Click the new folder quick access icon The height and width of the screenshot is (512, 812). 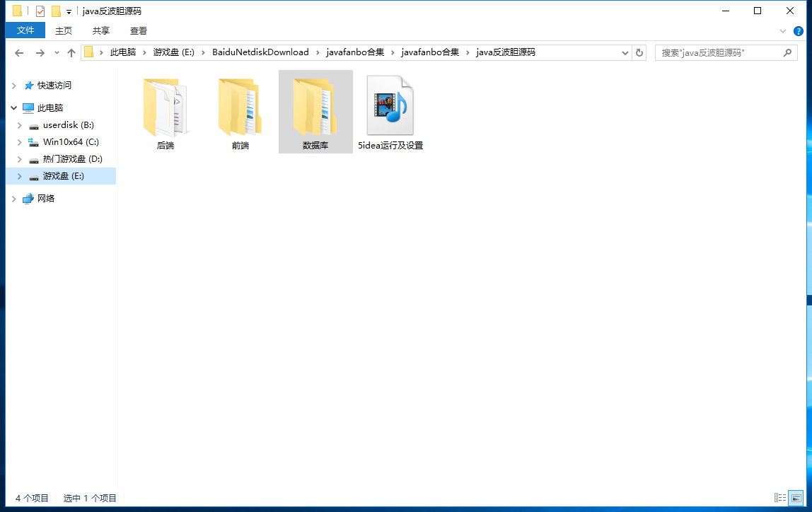tap(56, 11)
